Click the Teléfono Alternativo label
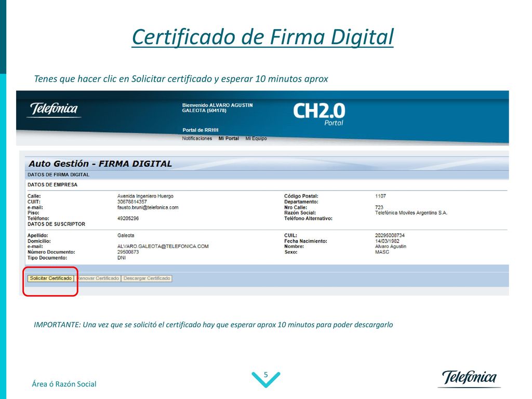 [309, 219]
